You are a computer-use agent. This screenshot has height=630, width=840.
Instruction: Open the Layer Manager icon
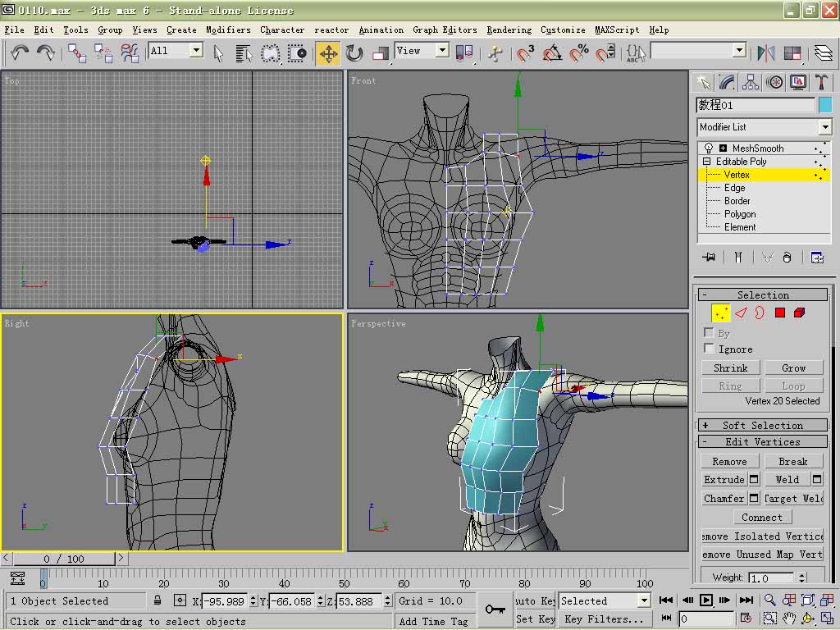click(824, 53)
